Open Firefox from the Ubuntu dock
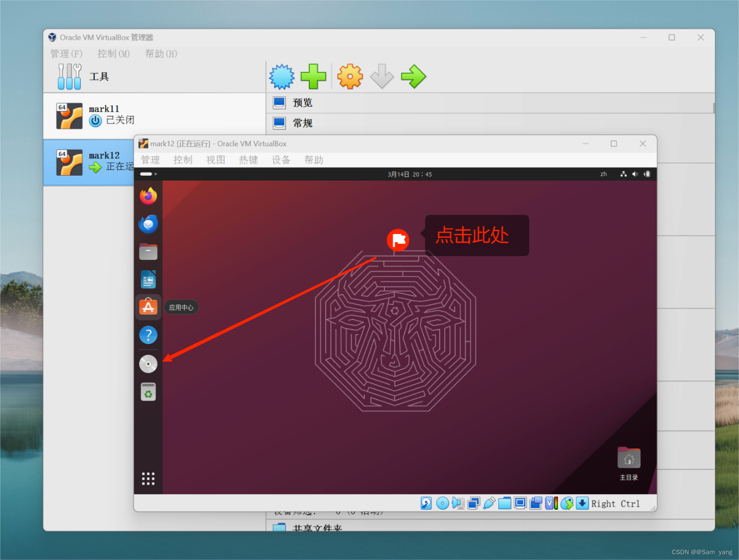The width and height of the screenshot is (739, 560). 148,196
